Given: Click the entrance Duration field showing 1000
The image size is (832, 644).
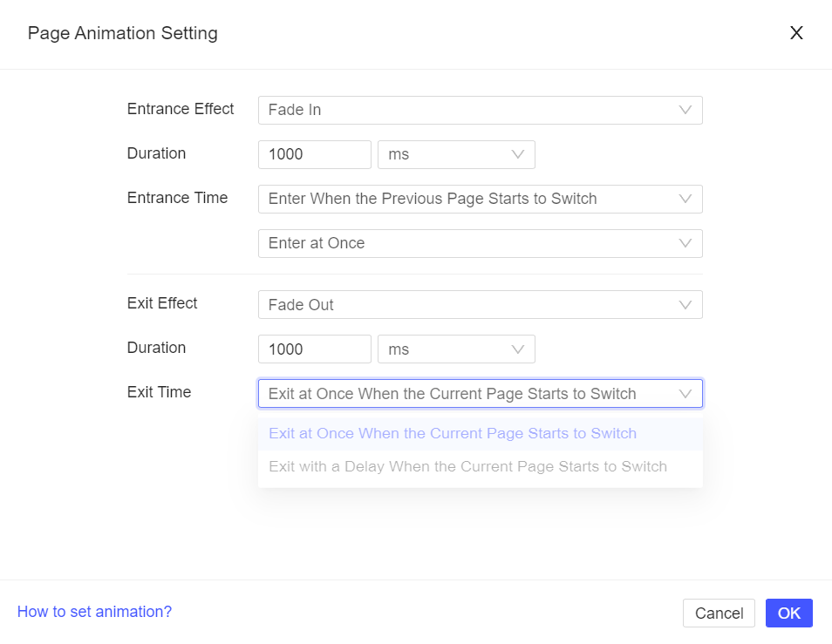Looking at the screenshot, I should click(x=314, y=154).
